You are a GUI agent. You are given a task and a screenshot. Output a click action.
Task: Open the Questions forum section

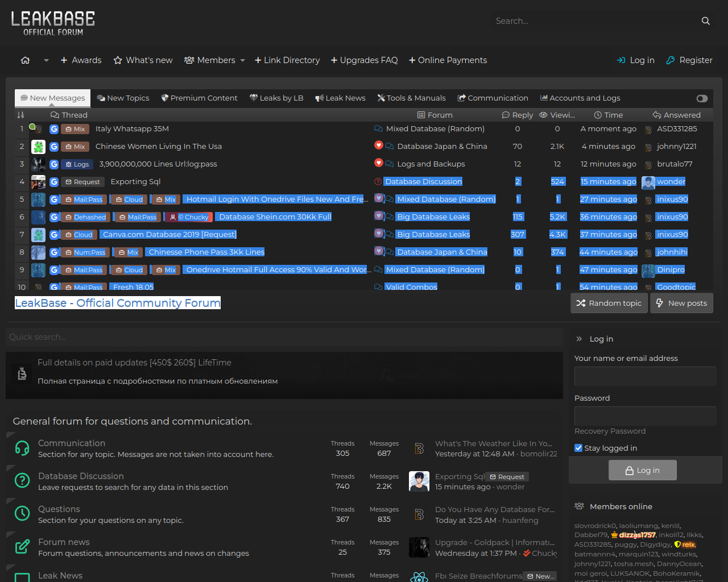59,509
